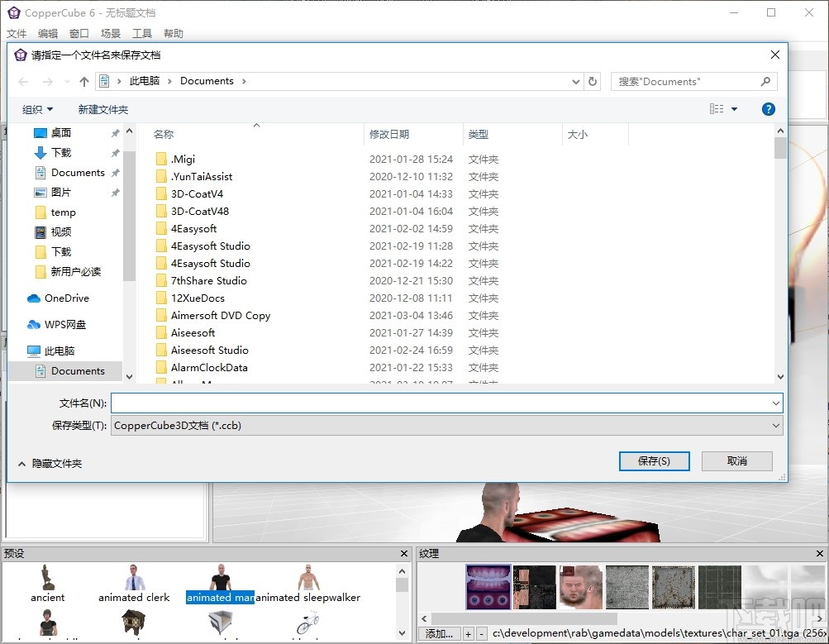Viewport: 829px width, 644px height.
Task: Refresh the Documents folder view
Action: tap(593, 81)
